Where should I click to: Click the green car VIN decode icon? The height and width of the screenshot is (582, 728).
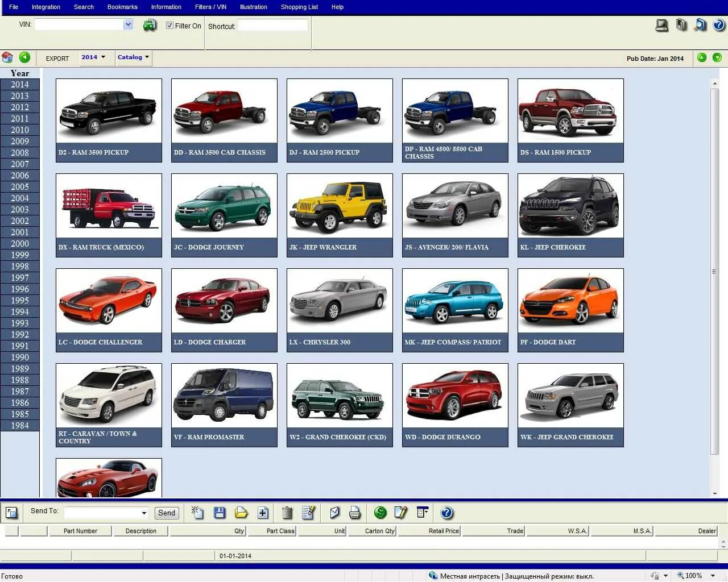[150, 26]
